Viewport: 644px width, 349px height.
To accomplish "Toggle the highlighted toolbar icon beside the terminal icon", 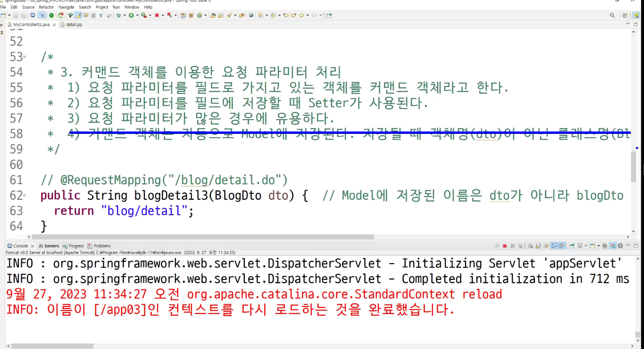I will pos(42,15).
